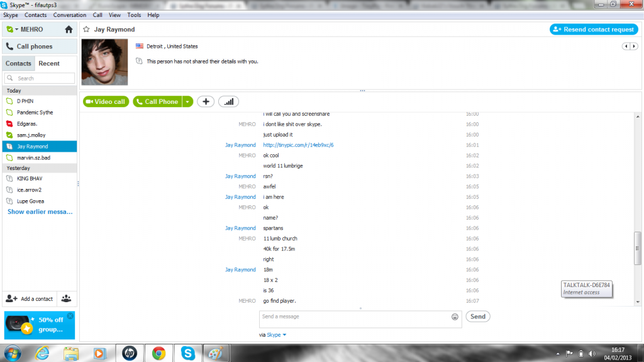Viewport: 644px width, 362px height.
Task: Select contact Lupe Govea
Action: click(40, 201)
